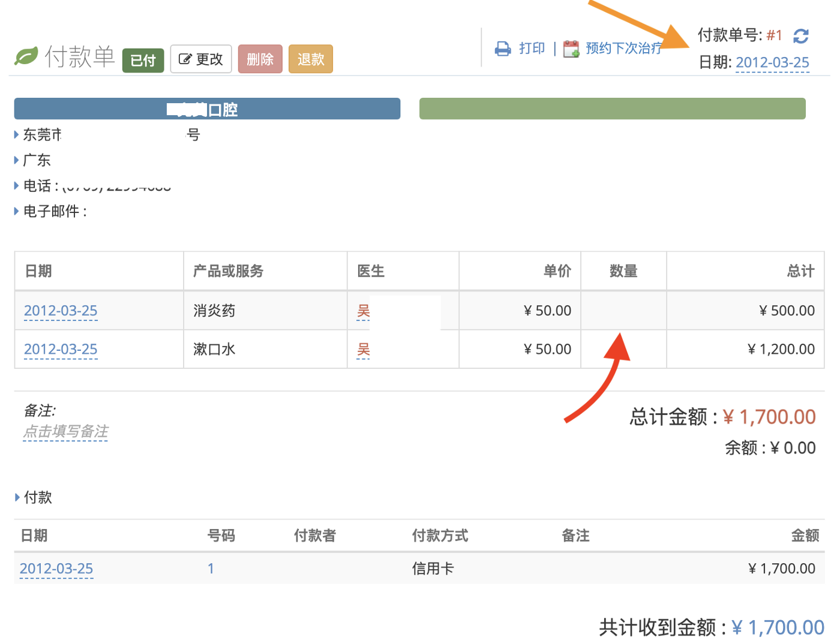This screenshot has height=643, width=840.
Task: Click the 付款者 column header
Action: (315, 536)
